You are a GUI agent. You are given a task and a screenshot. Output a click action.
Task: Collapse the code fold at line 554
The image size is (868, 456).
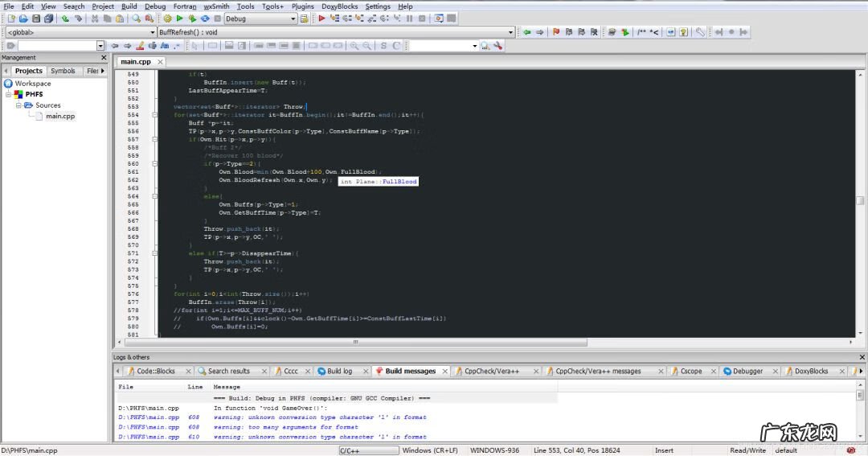point(154,115)
